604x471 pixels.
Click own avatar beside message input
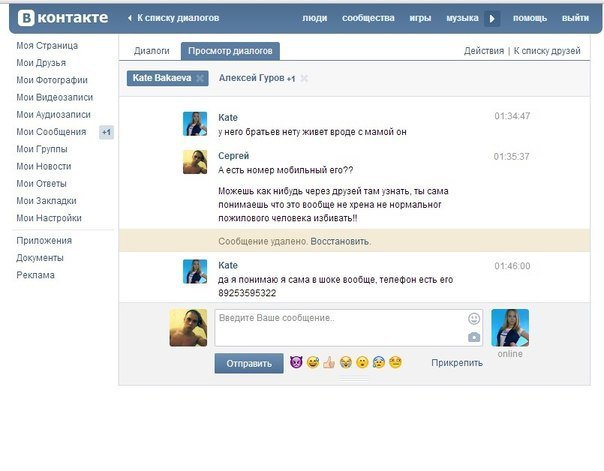click(x=188, y=327)
